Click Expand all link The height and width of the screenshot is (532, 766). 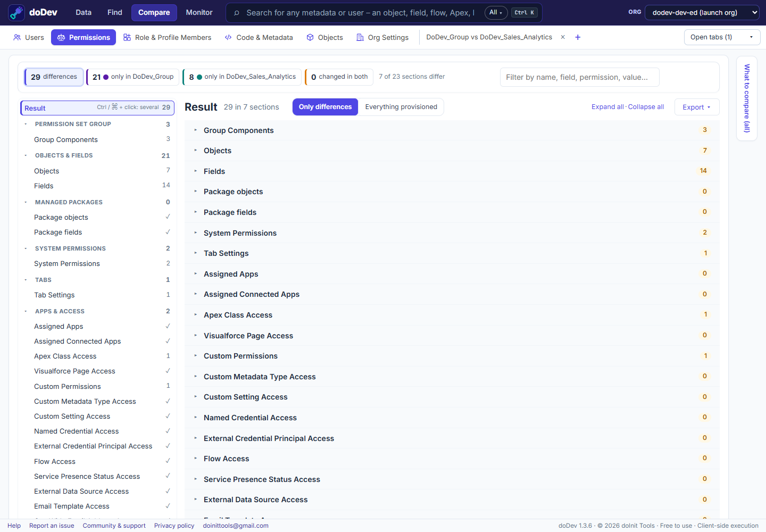pos(607,107)
